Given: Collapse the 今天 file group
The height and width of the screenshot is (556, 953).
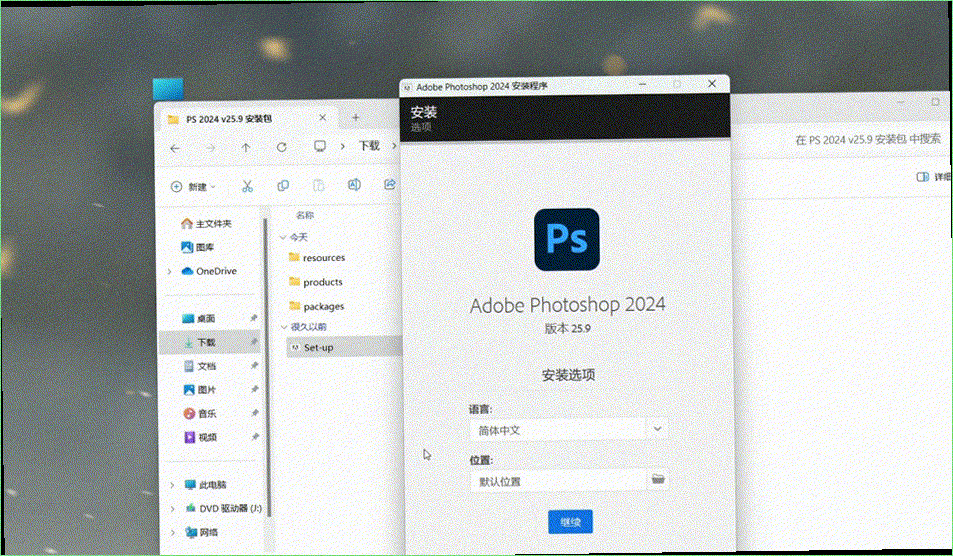Looking at the screenshot, I should (283, 237).
